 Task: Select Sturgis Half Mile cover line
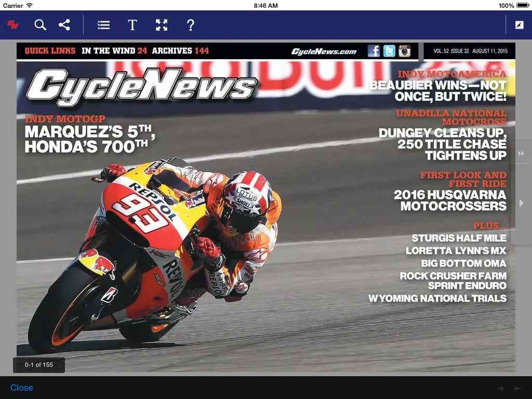(459, 238)
